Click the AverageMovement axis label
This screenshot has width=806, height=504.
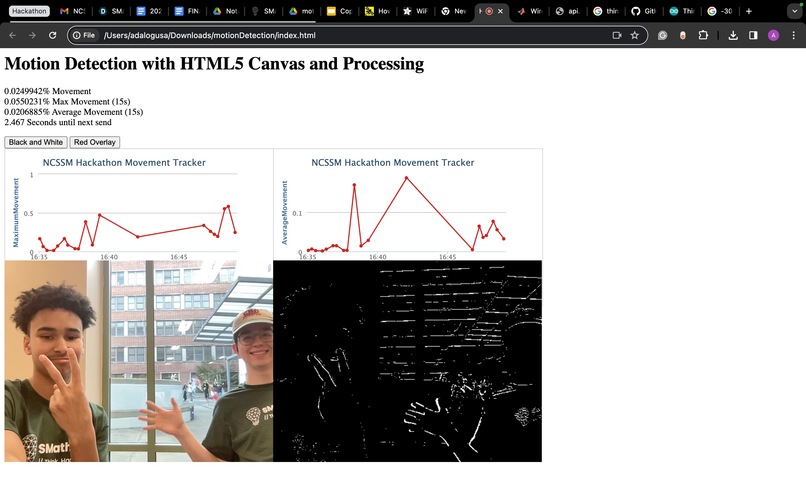[284, 212]
